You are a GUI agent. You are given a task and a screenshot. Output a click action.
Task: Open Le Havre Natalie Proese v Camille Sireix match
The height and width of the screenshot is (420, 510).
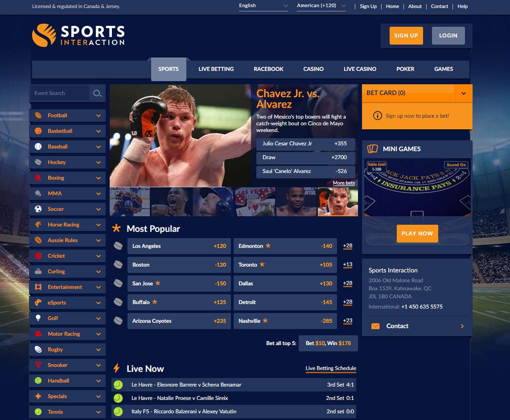[234, 398]
